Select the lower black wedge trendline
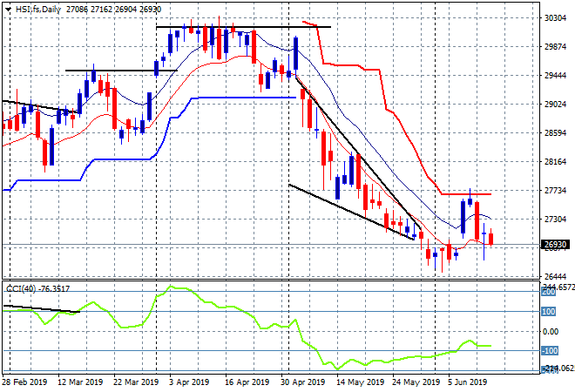This screenshot has height=392, width=575. tap(351, 212)
